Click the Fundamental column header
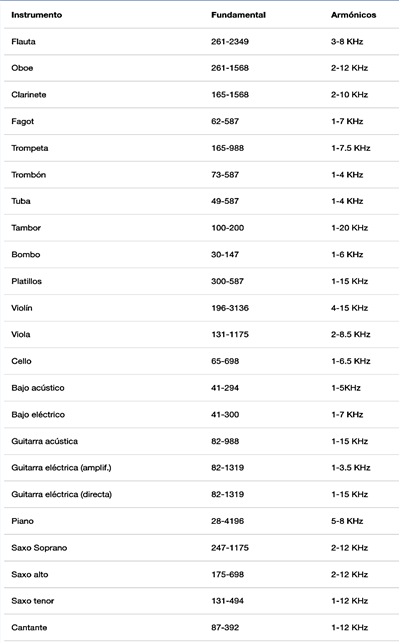This screenshot has height=643, width=399. pyautogui.click(x=238, y=15)
